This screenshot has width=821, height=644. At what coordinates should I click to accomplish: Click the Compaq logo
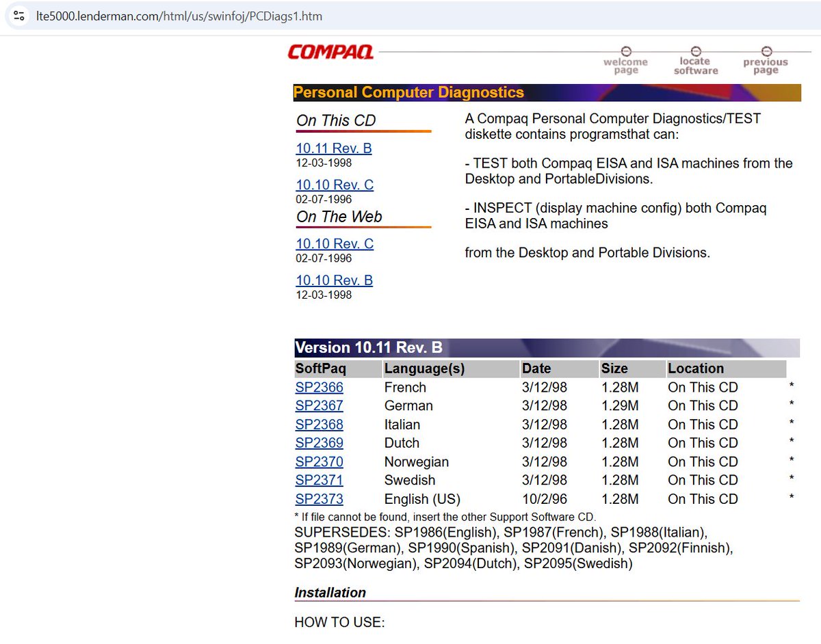331,52
